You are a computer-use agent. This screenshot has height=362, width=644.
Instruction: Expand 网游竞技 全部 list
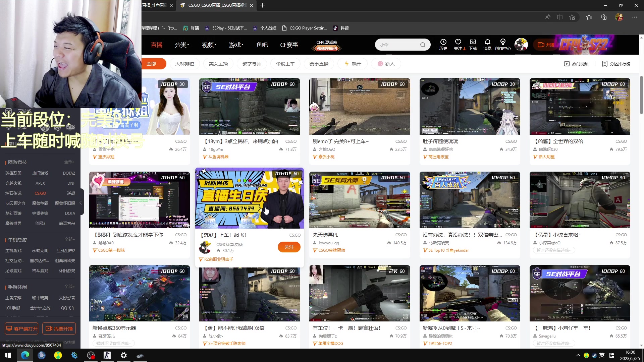(x=69, y=162)
